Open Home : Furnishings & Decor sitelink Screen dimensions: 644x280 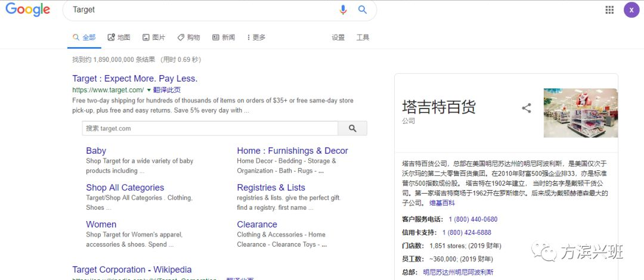pos(292,151)
